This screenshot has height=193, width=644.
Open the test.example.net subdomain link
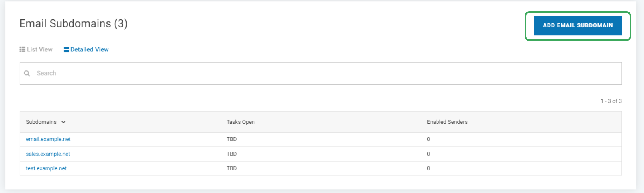pos(46,168)
